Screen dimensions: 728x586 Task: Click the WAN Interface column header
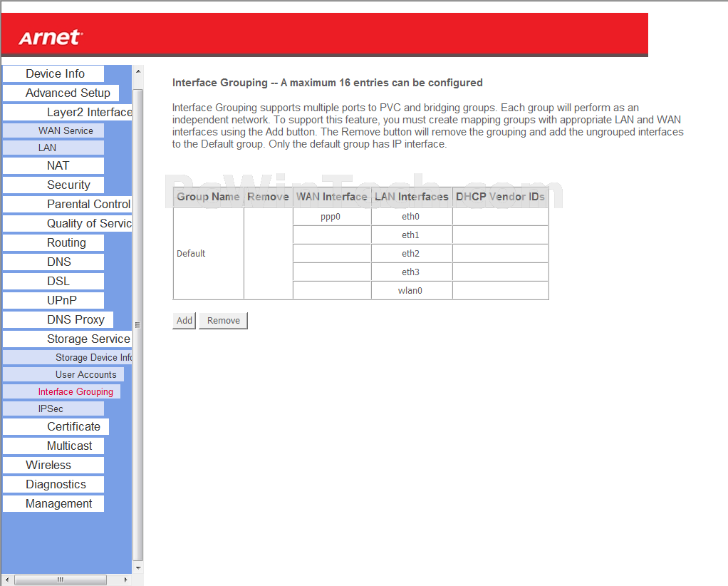pyautogui.click(x=331, y=197)
